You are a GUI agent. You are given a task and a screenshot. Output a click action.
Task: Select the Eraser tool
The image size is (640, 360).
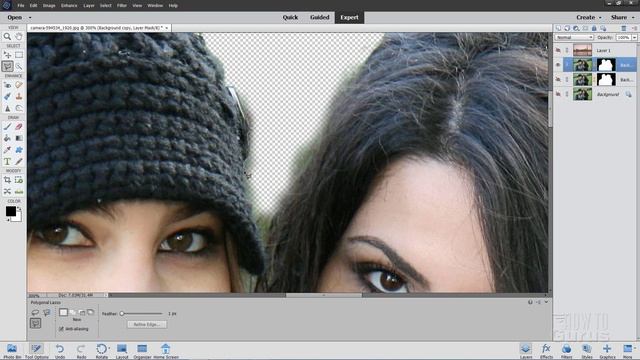[19, 127]
